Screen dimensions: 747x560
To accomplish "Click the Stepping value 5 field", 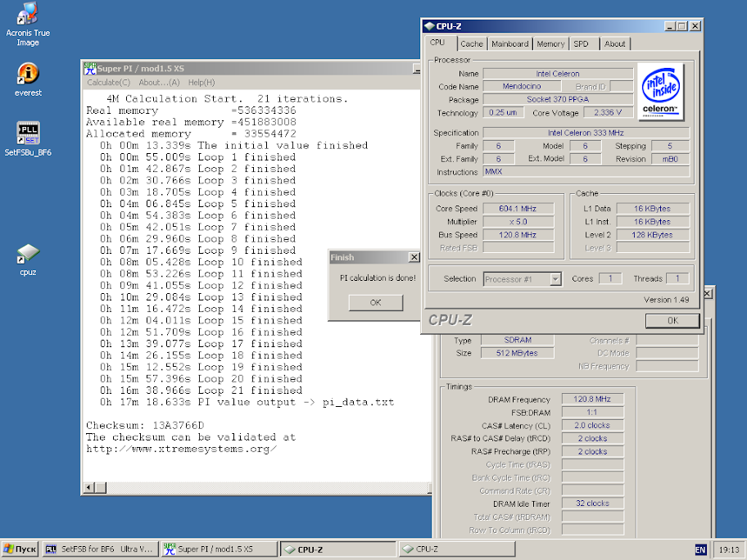I will pos(670,146).
